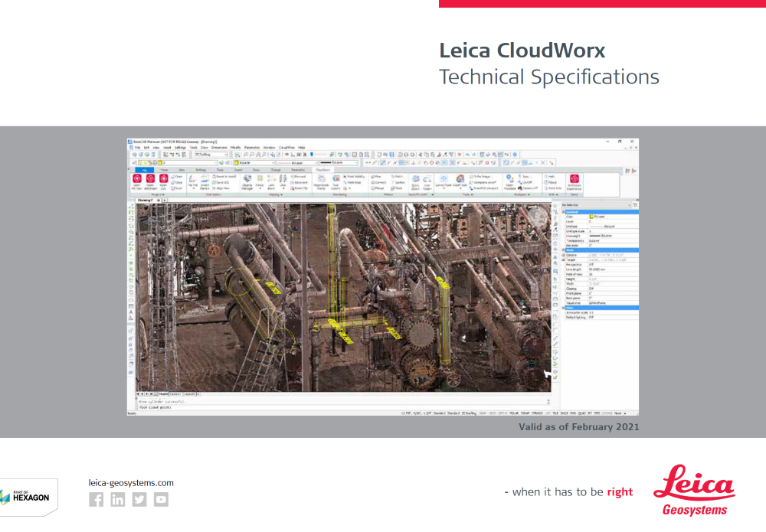
Task: Click the blue help circle toolbar icon
Action: pyautogui.click(x=515, y=155)
